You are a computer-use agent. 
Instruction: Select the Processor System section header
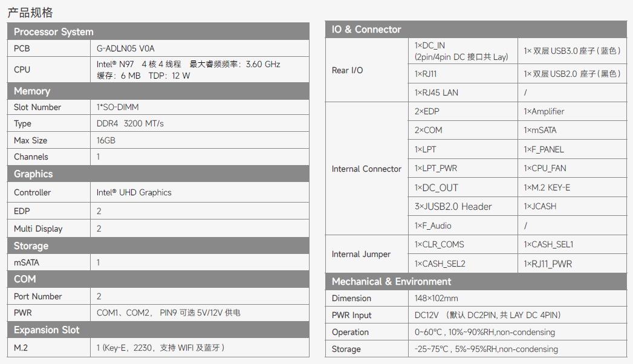tap(53, 32)
